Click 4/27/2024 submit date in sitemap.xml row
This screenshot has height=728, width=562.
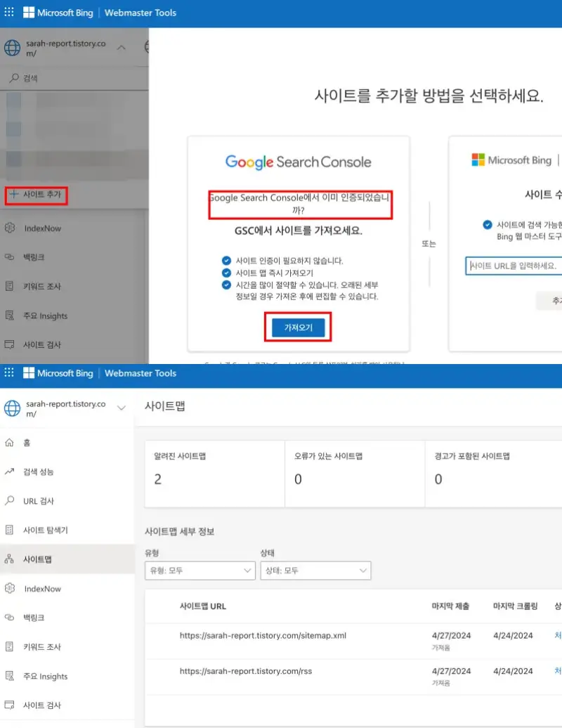[451, 635]
